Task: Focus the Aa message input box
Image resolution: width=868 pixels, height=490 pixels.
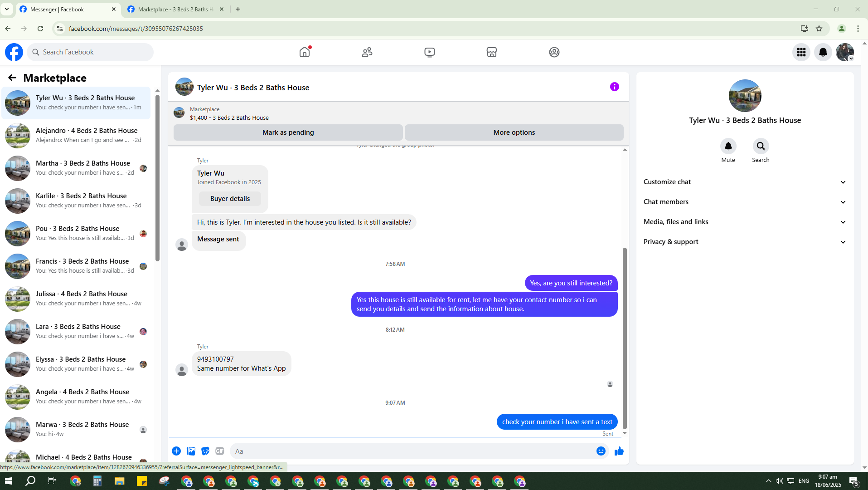Action: coord(412,451)
